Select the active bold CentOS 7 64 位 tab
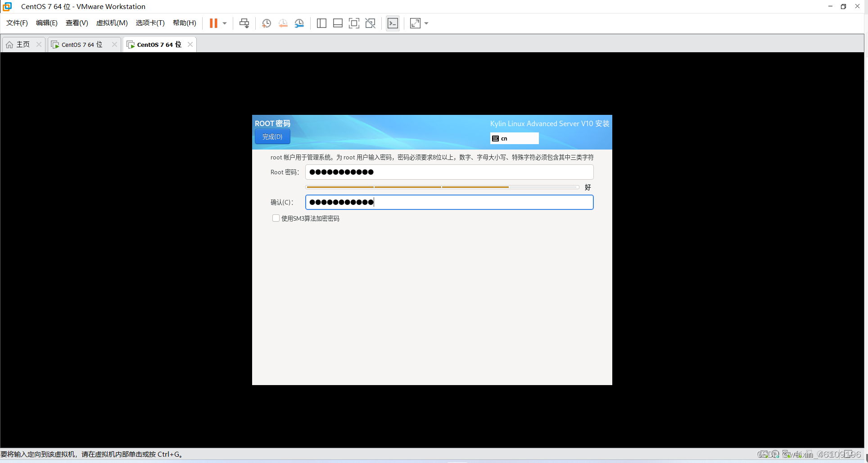This screenshot has width=868, height=463. 159,45
